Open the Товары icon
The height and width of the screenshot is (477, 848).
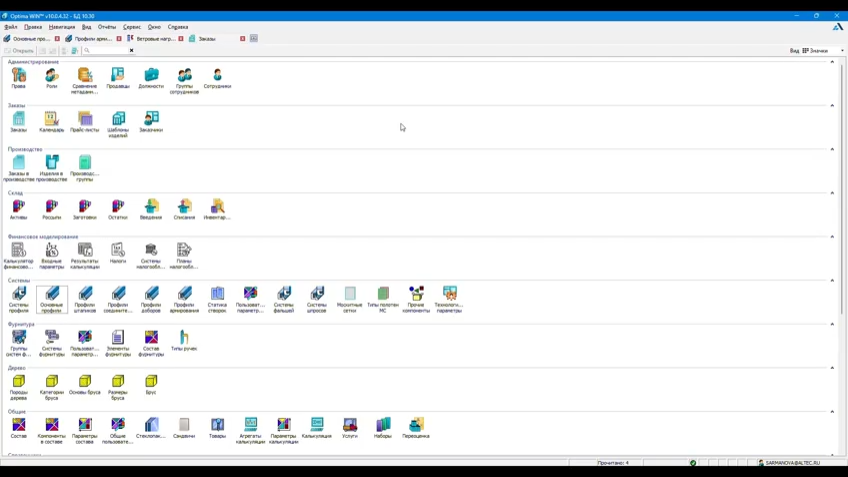[x=217, y=428]
